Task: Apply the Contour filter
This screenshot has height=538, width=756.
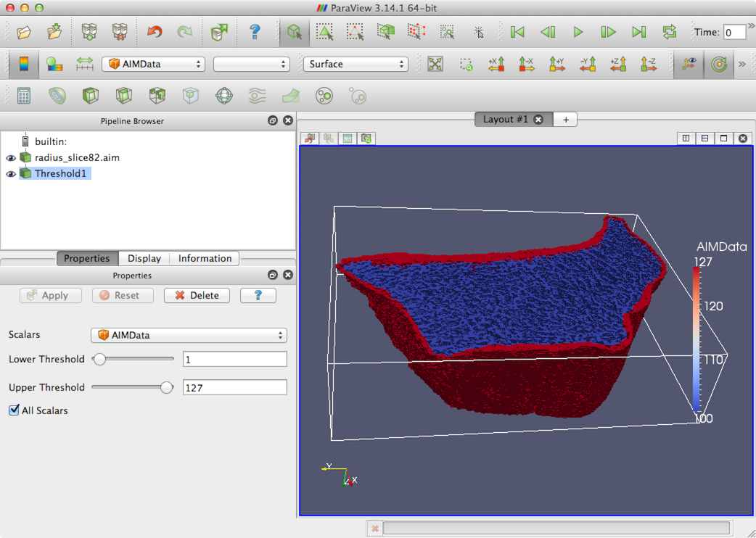Action: point(57,96)
